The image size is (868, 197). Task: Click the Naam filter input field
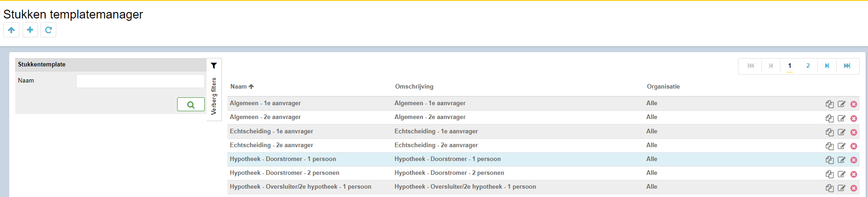pos(140,81)
